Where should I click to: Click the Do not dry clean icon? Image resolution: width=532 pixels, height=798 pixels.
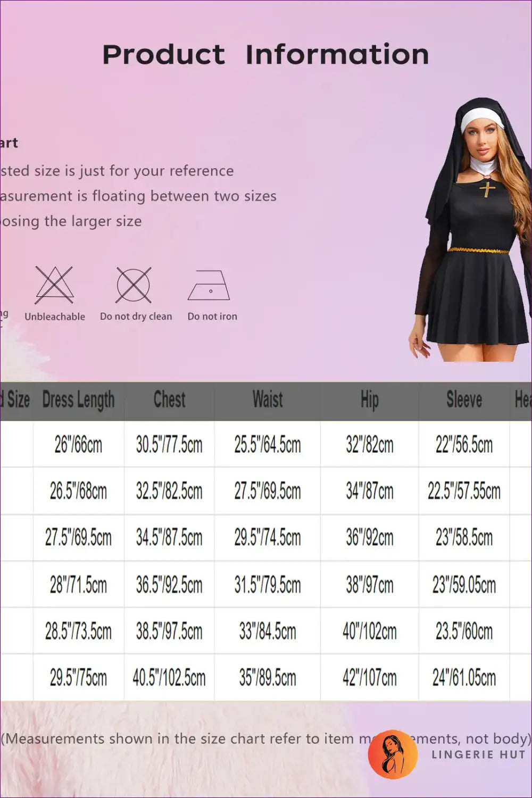pyautogui.click(x=134, y=285)
